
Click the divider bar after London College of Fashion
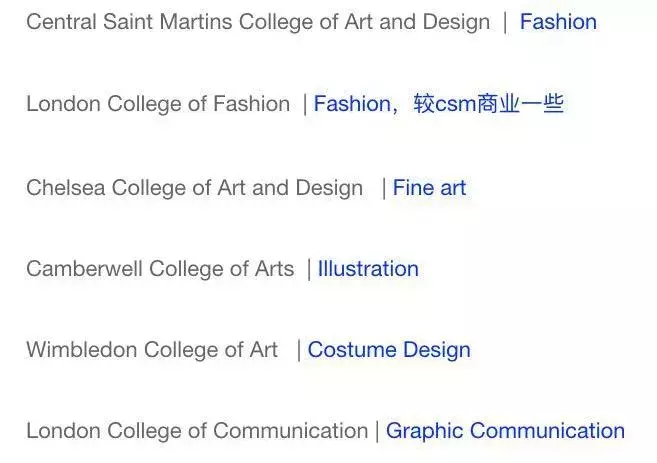pyautogui.click(x=305, y=104)
